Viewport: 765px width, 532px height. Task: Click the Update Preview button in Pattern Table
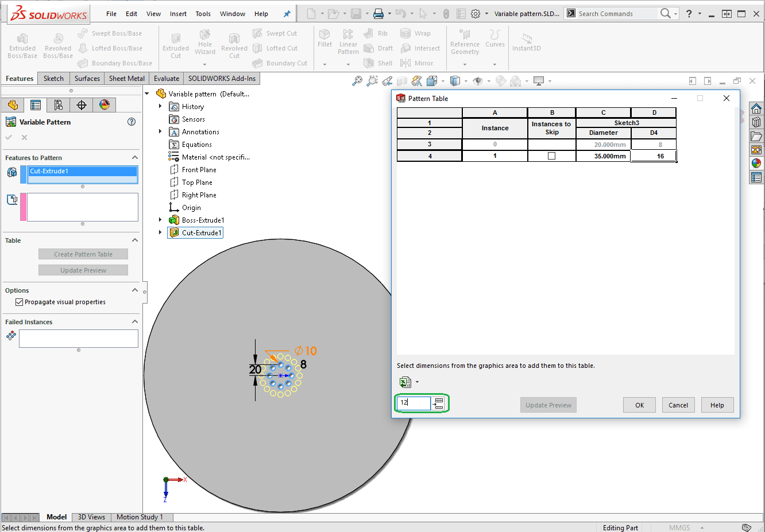pos(548,405)
